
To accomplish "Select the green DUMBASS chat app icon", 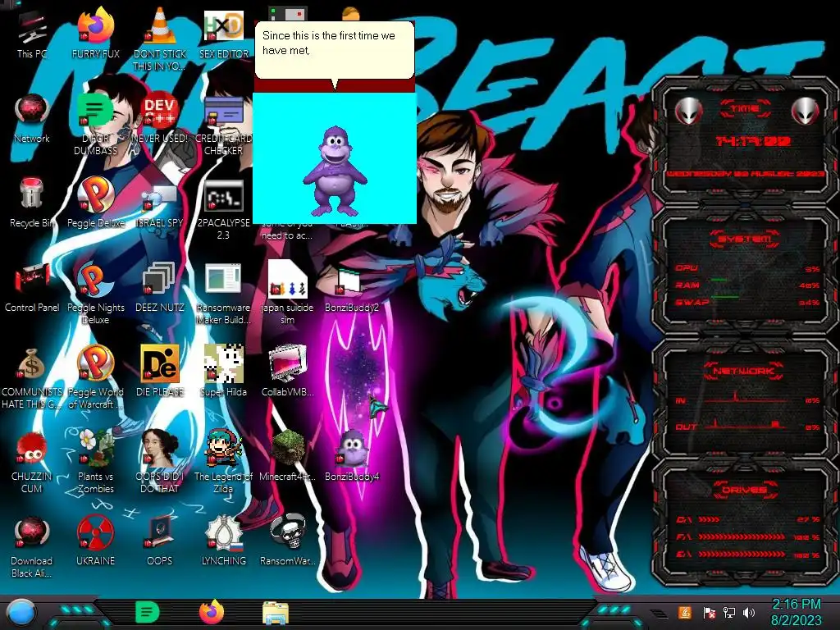I will tap(95, 123).
